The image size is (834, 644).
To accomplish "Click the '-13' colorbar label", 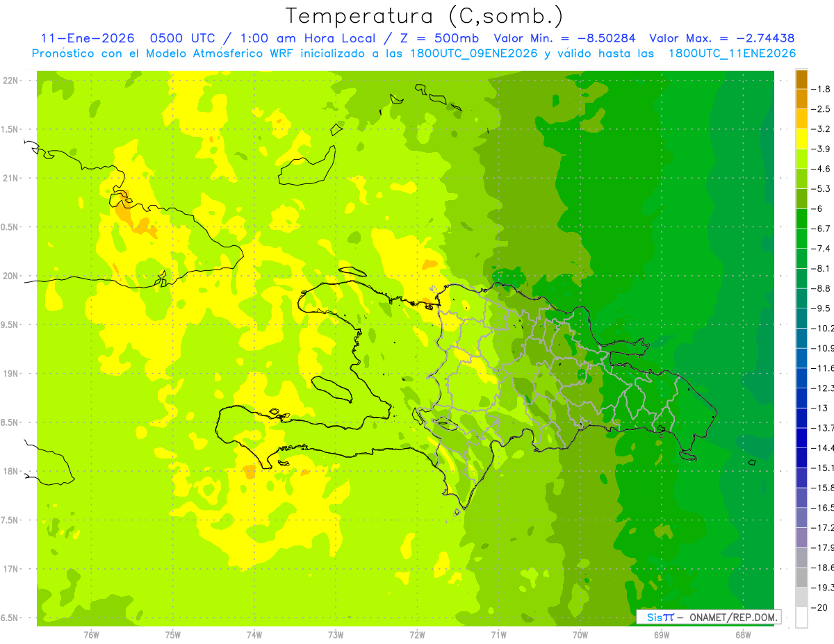I will (820, 408).
